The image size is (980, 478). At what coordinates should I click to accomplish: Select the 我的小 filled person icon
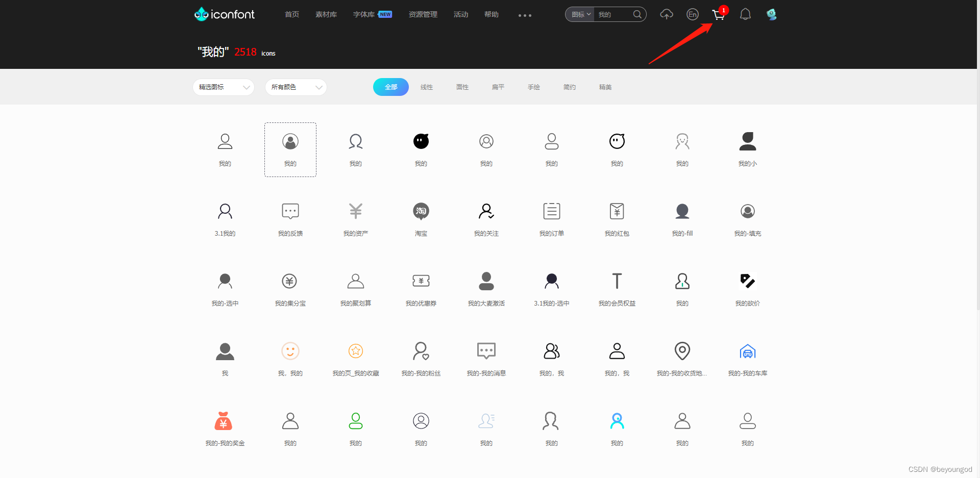coord(748,141)
